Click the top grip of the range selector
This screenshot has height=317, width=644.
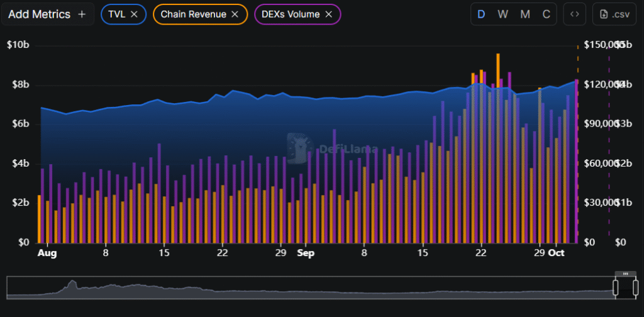tap(625, 274)
